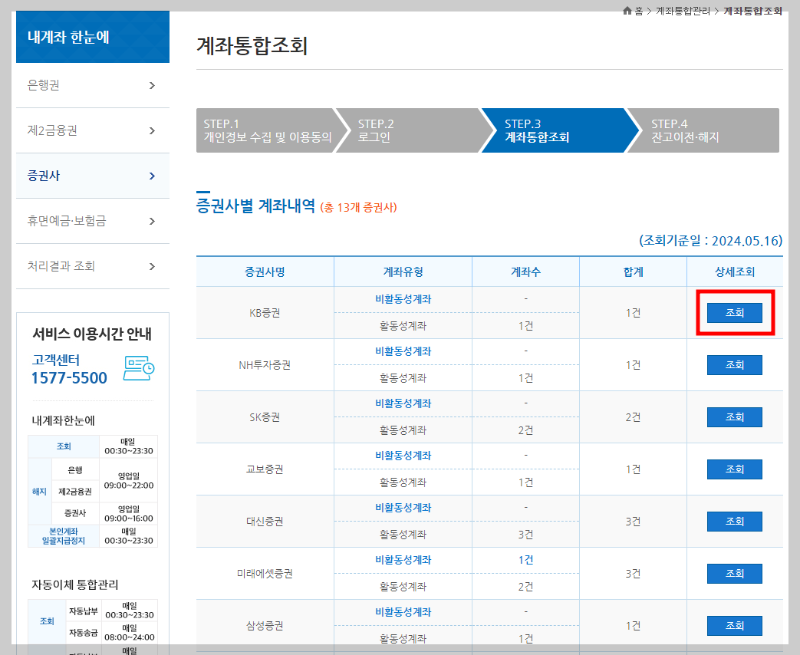Expand the 은행권 sidebar section
Screen dimensions: 800x655
[92, 86]
